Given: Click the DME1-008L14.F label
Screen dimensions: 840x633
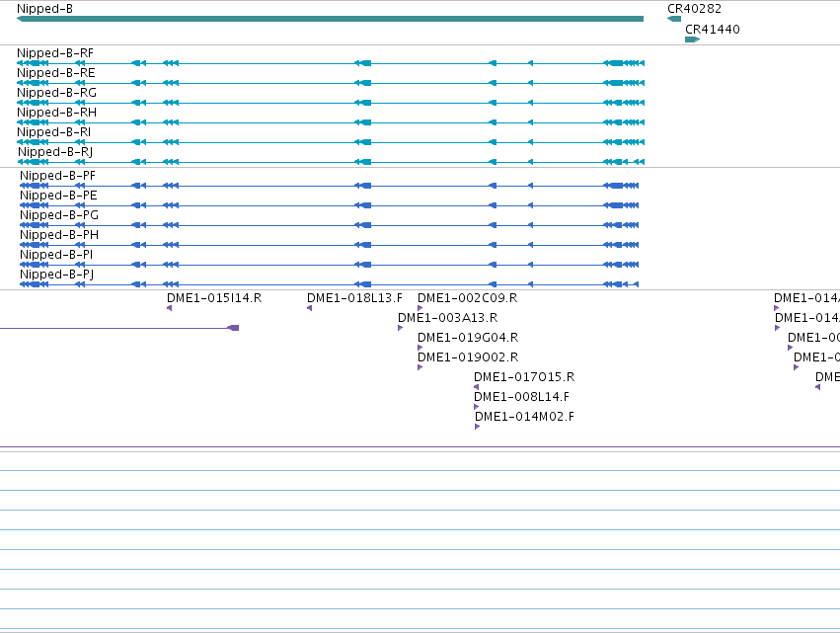Looking at the screenshot, I should click(521, 397).
